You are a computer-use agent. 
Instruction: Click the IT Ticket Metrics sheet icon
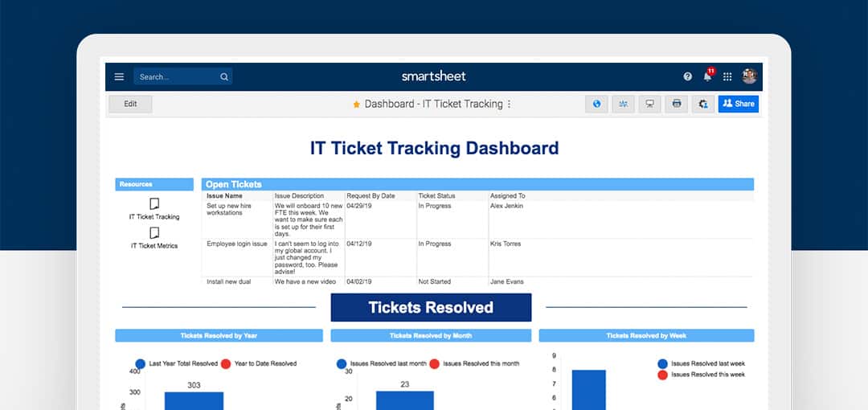click(154, 232)
